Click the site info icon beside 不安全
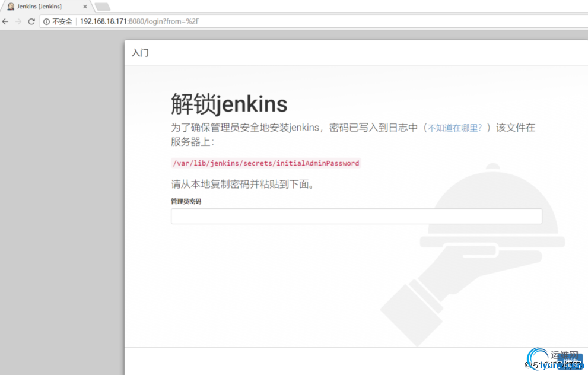 pos(46,22)
